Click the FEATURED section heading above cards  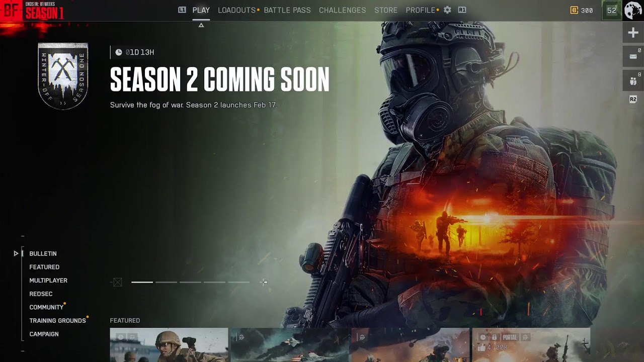tap(125, 321)
